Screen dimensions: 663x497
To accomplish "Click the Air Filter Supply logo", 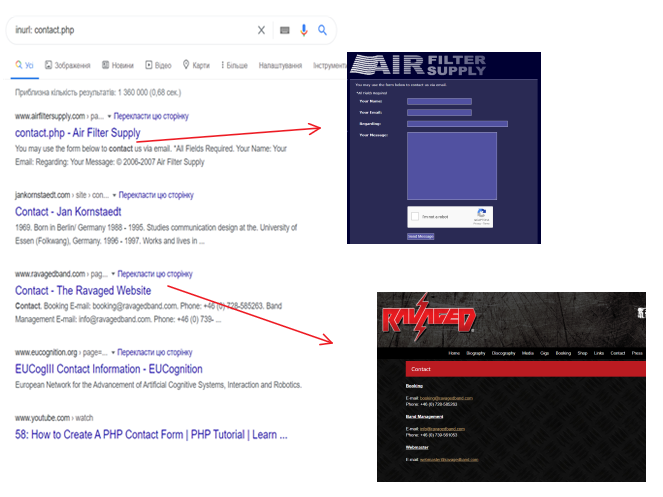I will 419,65.
